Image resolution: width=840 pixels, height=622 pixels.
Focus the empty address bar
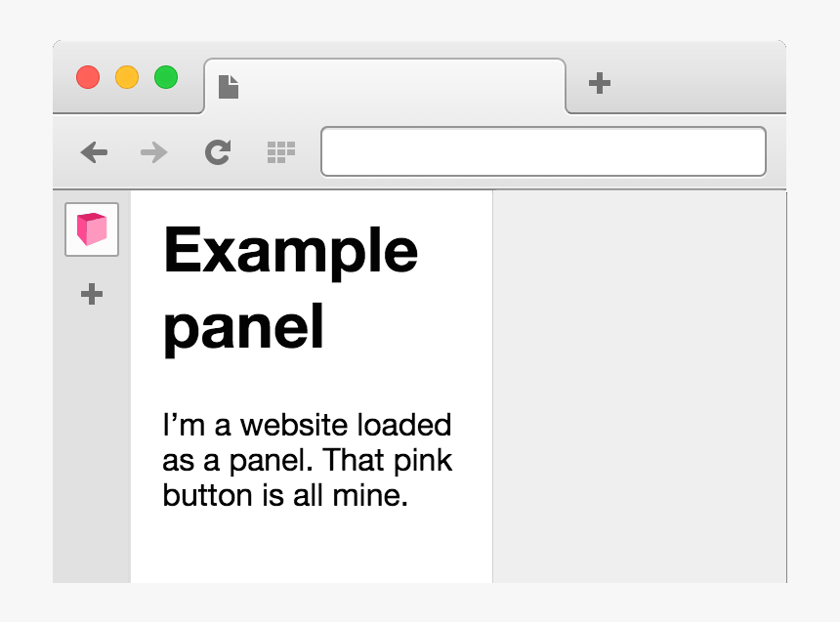[543, 152]
